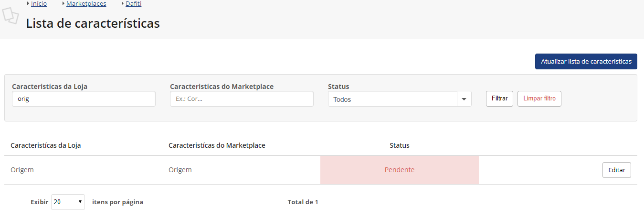Click the arrow before Marketplaces breadcrumb

[63, 4]
